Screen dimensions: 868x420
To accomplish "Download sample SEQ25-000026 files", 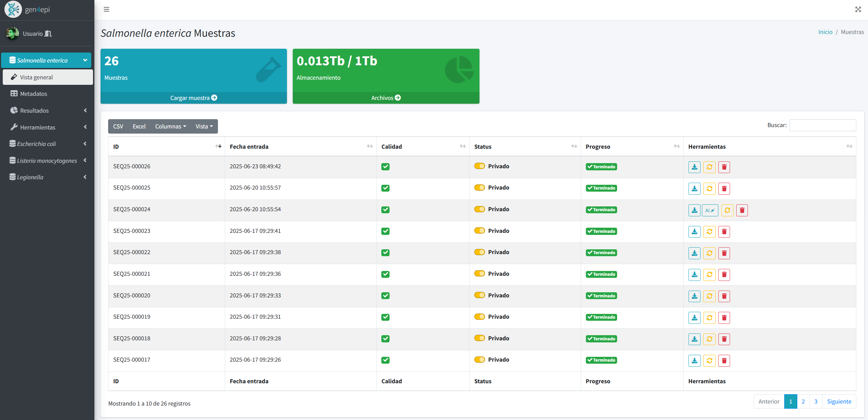I will 694,167.
